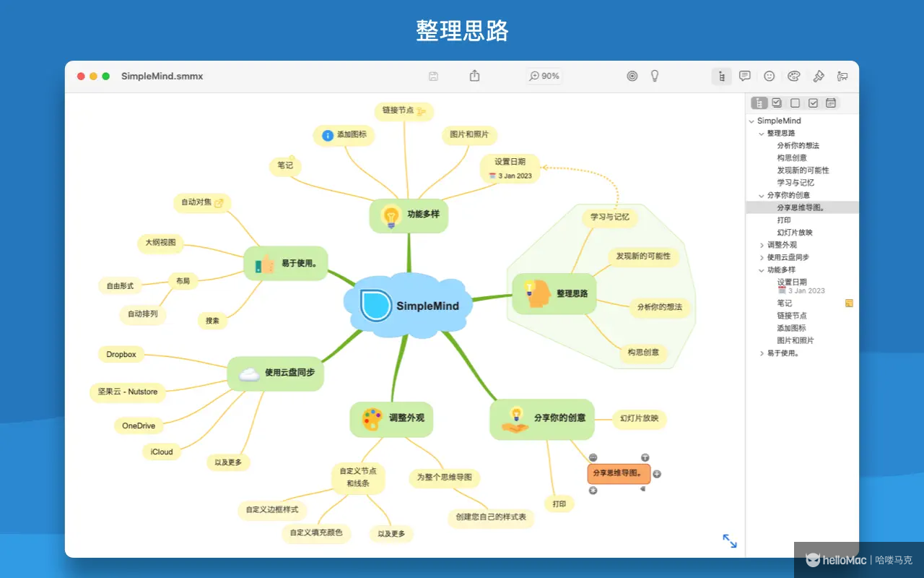The image size is (924, 578).
Task: Expand the 易于使用。 outline branch
Action: click(x=762, y=353)
